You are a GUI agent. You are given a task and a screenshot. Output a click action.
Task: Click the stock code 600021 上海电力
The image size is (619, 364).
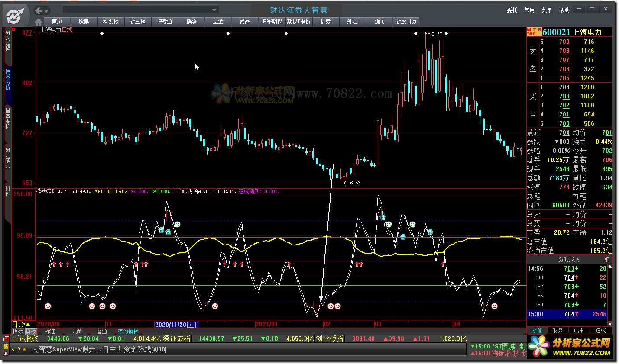point(572,32)
